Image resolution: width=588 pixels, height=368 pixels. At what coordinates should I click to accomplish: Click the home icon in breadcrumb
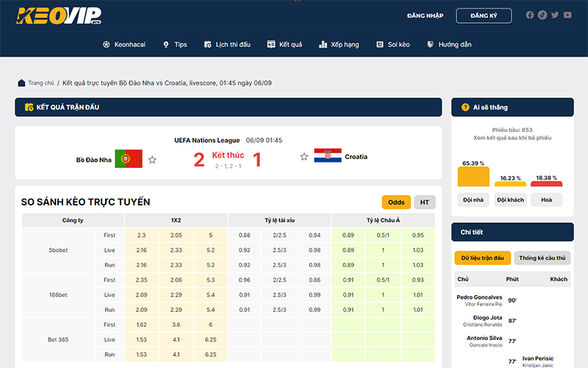click(22, 83)
